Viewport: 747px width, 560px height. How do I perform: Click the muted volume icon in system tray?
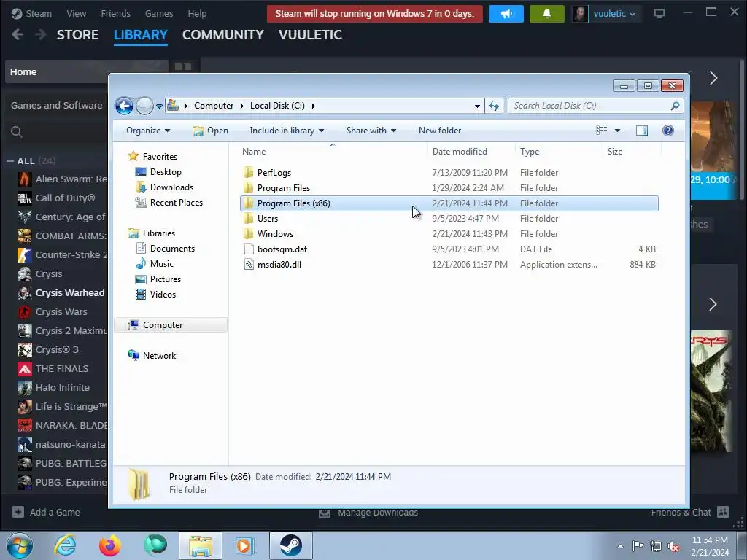[x=673, y=546]
